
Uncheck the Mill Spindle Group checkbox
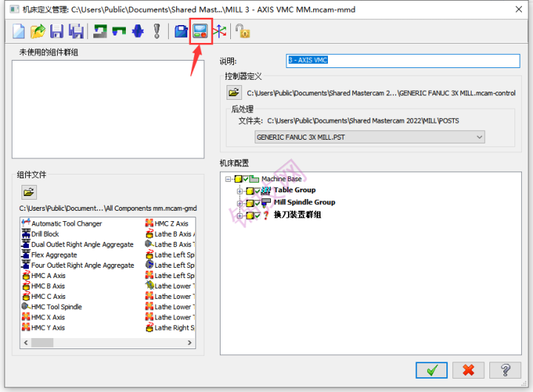click(258, 203)
